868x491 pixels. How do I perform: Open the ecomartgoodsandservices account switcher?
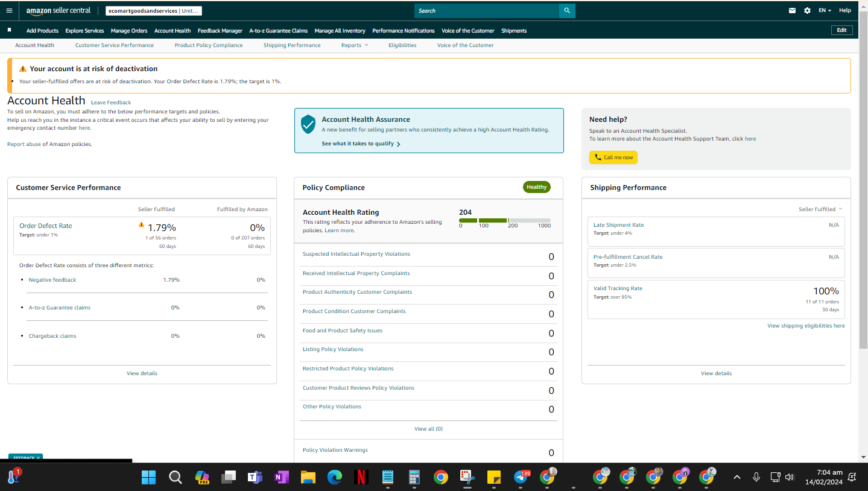(153, 11)
